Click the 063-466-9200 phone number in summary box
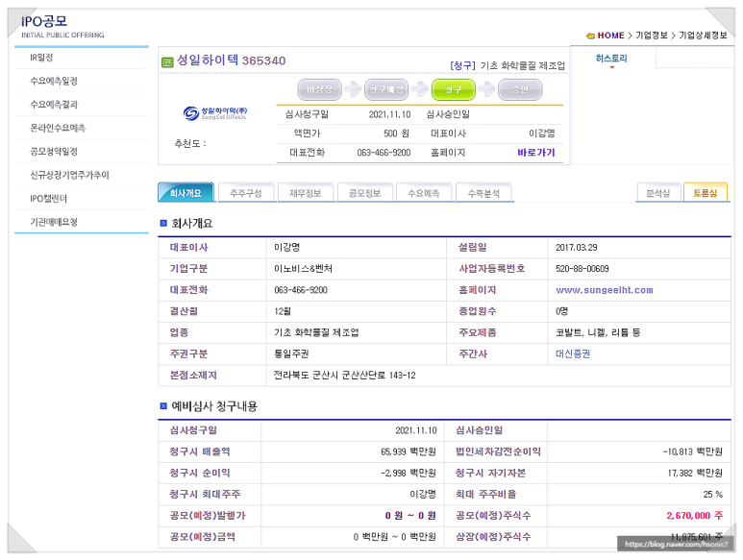Viewport: 743px width, 560px height. click(x=384, y=153)
